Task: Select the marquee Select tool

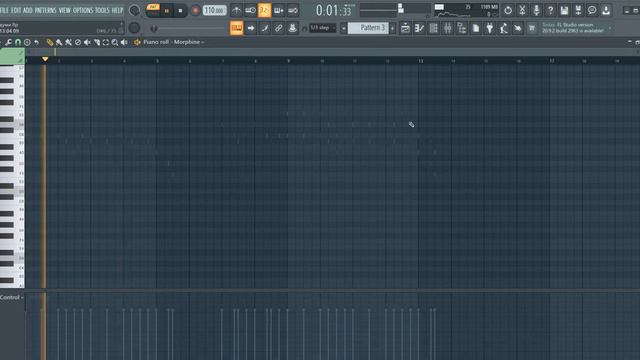Action: click(x=106, y=42)
